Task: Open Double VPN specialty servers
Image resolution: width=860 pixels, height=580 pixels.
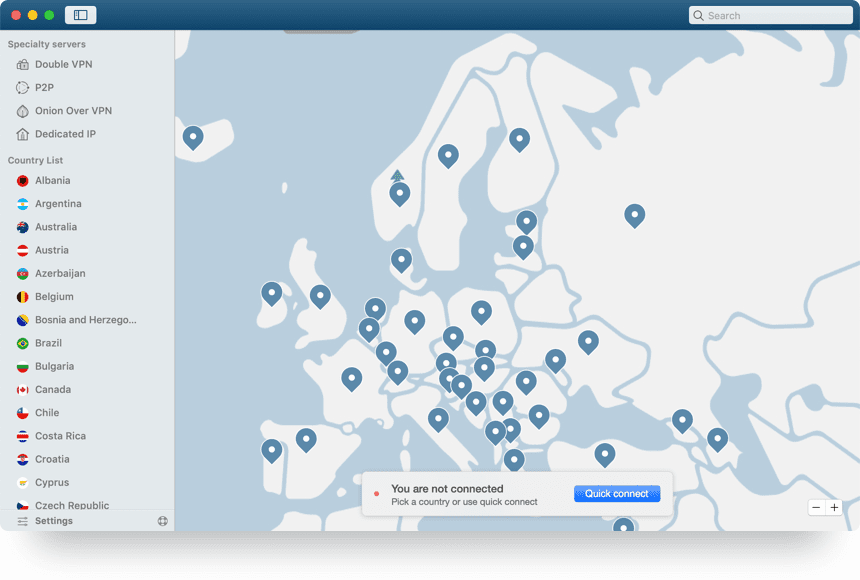Action: (88, 64)
